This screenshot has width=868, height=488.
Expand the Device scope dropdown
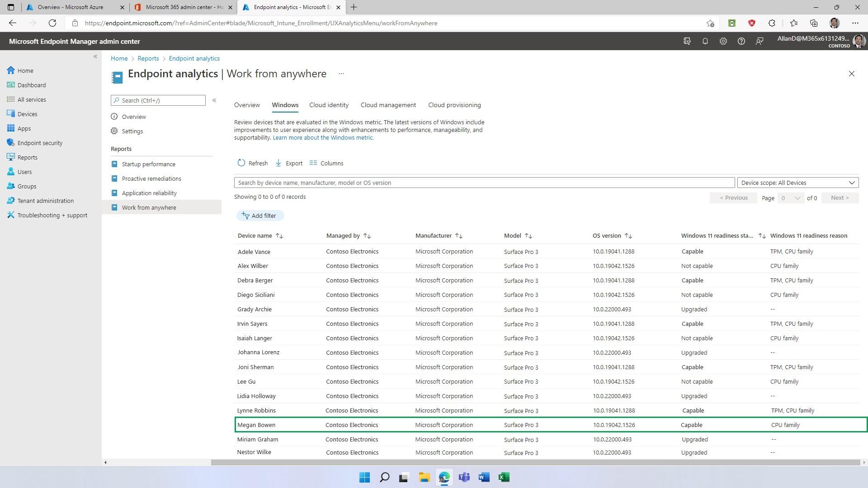point(797,183)
